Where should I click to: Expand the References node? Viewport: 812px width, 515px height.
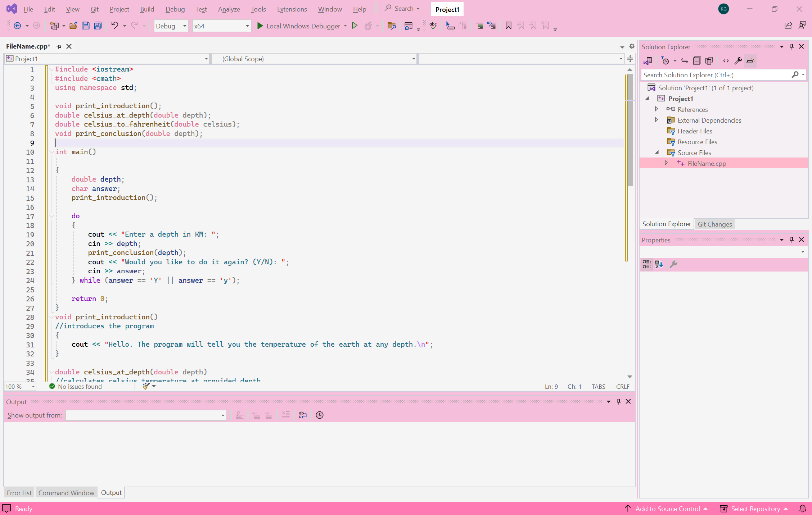[657, 109]
